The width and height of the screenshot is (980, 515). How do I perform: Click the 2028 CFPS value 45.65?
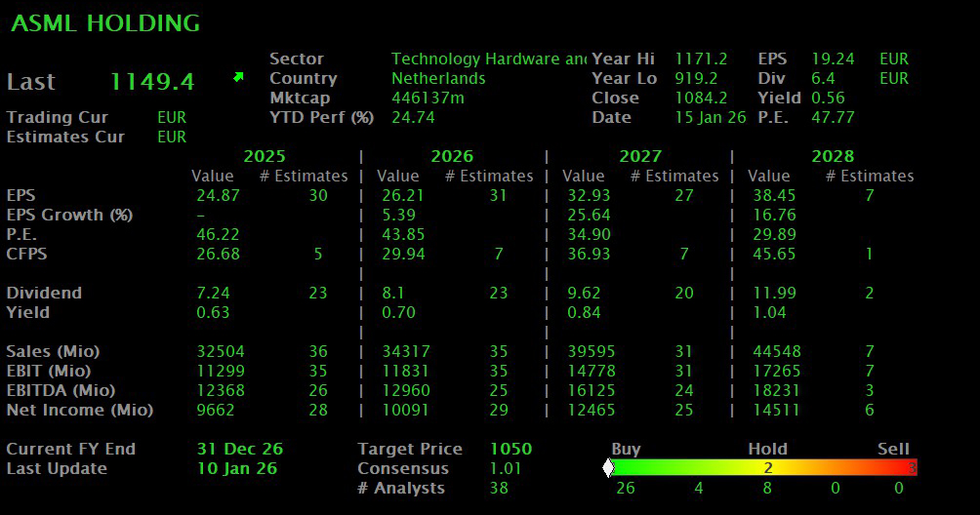click(774, 254)
